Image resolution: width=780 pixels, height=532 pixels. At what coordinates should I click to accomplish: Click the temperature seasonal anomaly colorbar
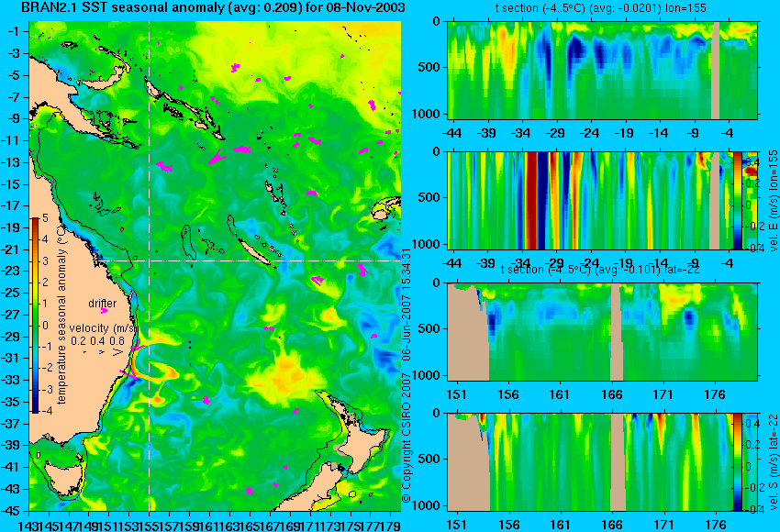36,316
